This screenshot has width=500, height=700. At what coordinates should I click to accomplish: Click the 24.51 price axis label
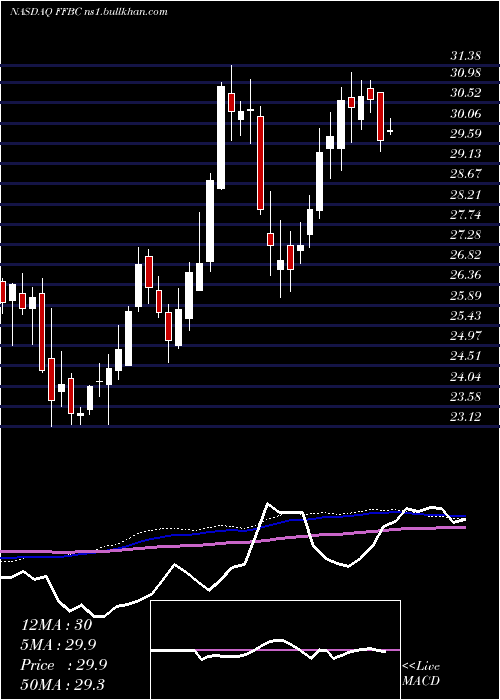466,356
